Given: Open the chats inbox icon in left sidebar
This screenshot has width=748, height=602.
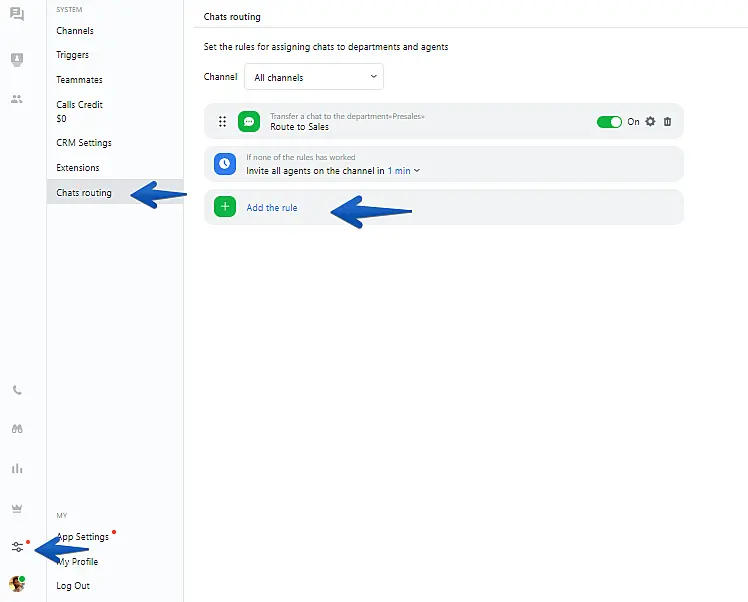Looking at the screenshot, I should [x=17, y=14].
